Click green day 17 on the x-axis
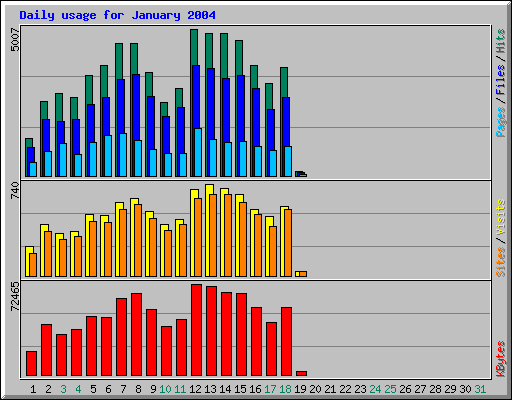512x400 pixels. pyautogui.click(x=270, y=389)
